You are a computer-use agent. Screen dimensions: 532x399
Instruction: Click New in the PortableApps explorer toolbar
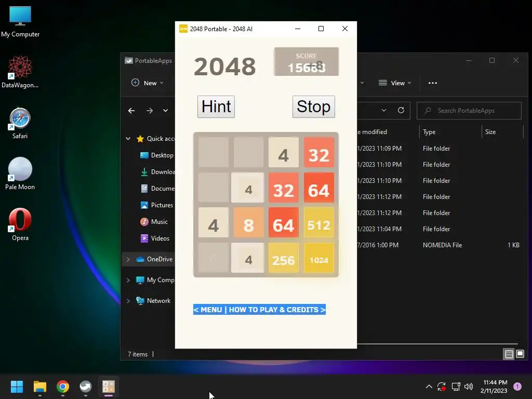(x=148, y=83)
